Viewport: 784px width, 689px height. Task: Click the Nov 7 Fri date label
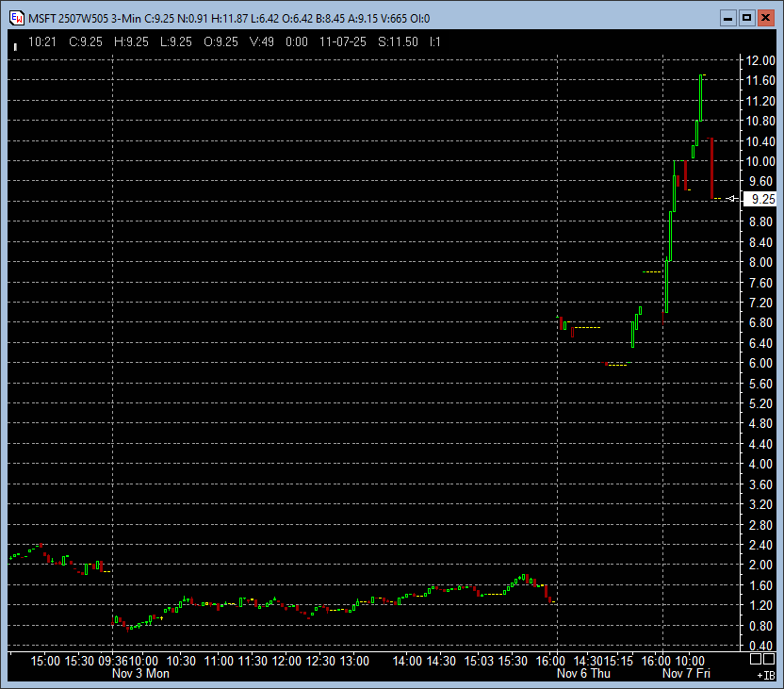[686, 674]
